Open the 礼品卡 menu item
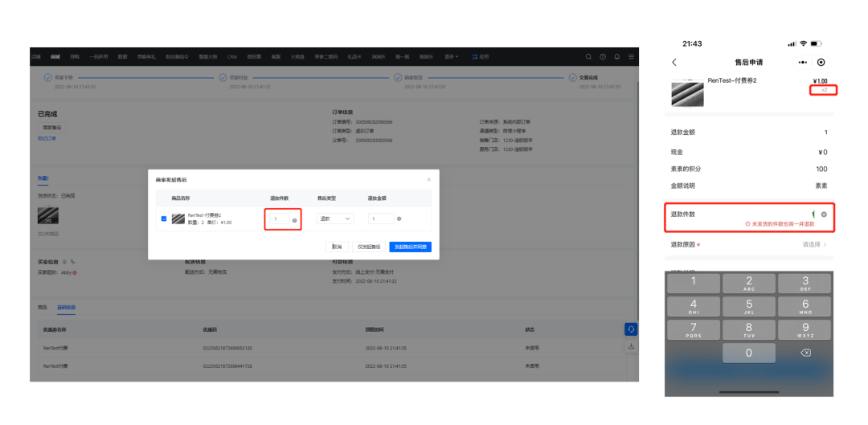The image size is (868, 425). pos(354,56)
